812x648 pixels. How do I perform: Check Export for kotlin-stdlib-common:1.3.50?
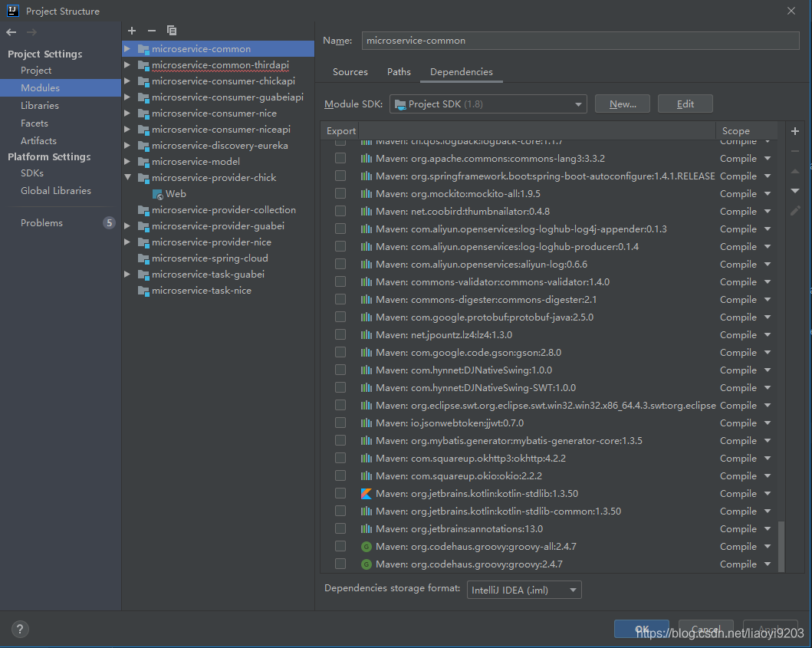tap(340, 511)
